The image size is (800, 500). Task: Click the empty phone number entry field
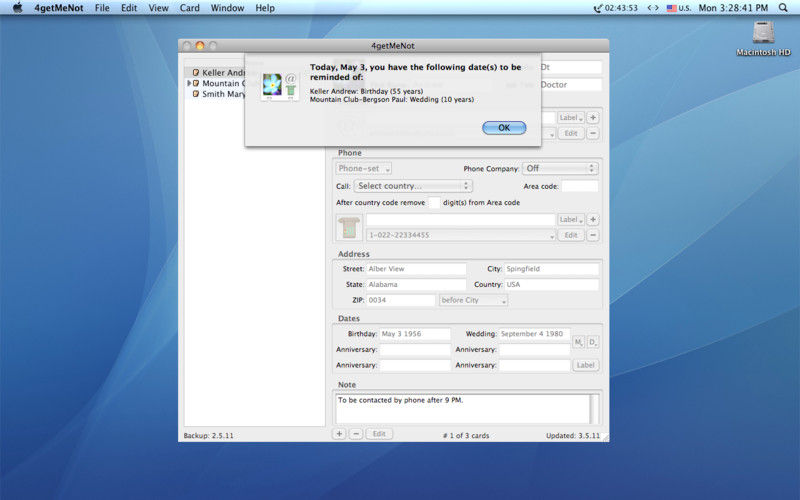pos(461,219)
